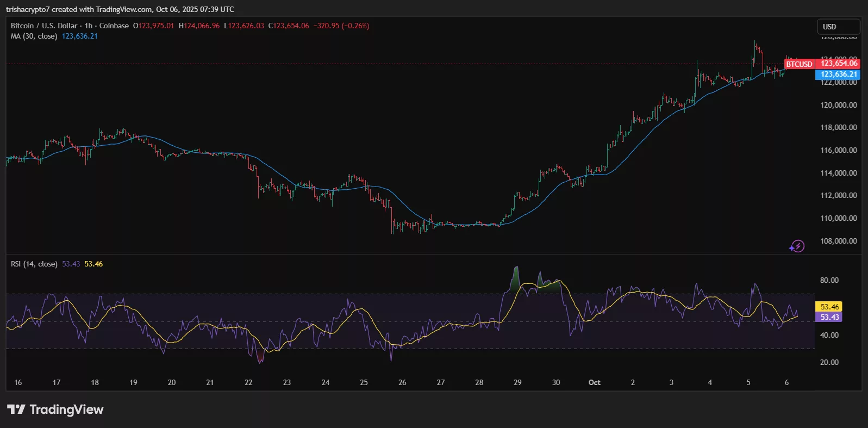This screenshot has width=868, height=428.
Task: Select the MA (30, close) indicator legend
Action: [34, 36]
